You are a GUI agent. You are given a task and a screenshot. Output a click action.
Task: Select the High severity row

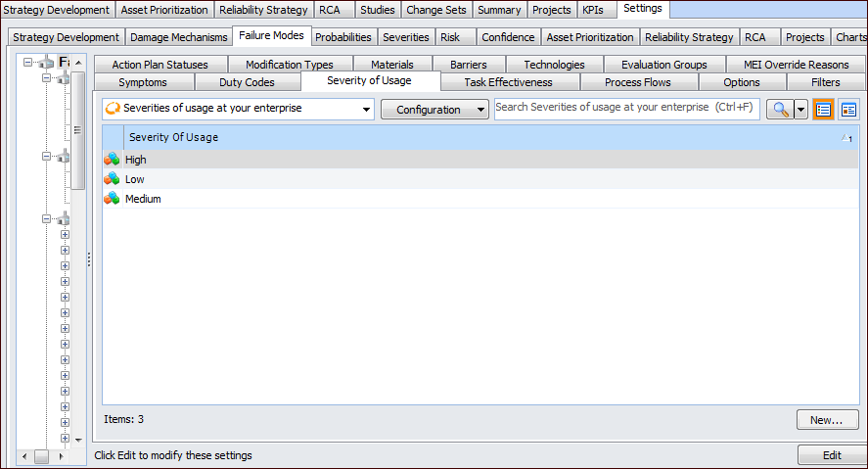[x=480, y=160]
